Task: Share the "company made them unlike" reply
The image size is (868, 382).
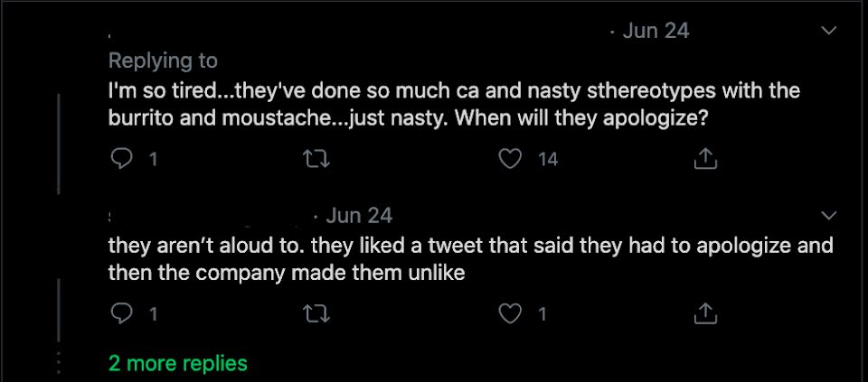Action: pos(704,314)
